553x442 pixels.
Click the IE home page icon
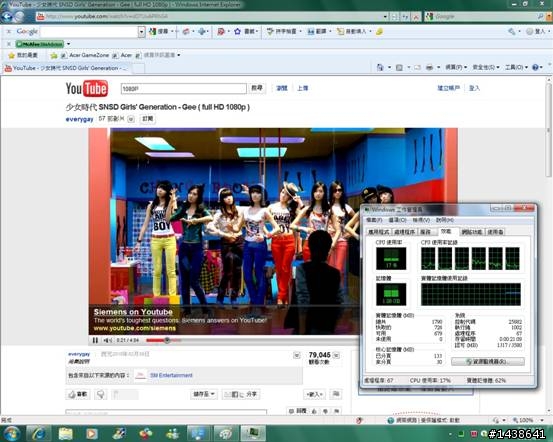(x=380, y=67)
